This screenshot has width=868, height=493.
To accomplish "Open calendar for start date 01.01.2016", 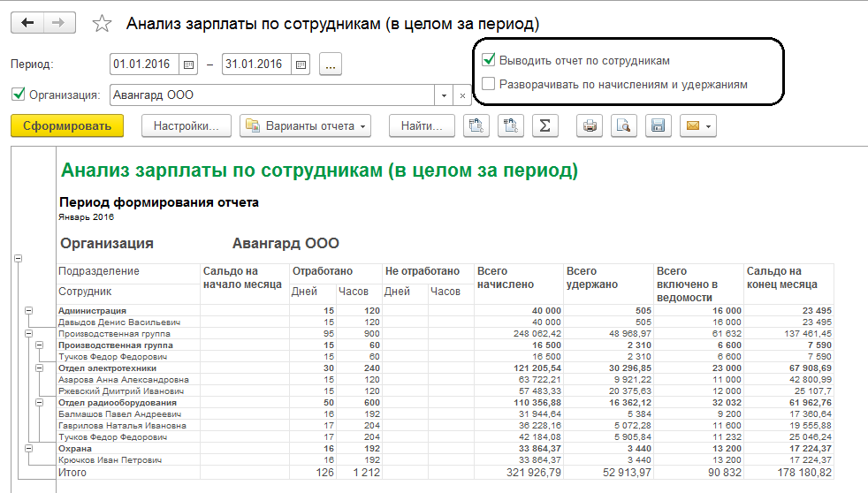I will point(187,64).
